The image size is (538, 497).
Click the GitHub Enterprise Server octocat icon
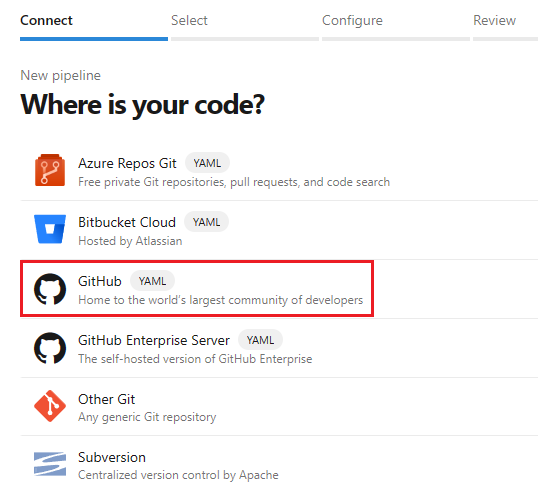[x=50, y=348]
